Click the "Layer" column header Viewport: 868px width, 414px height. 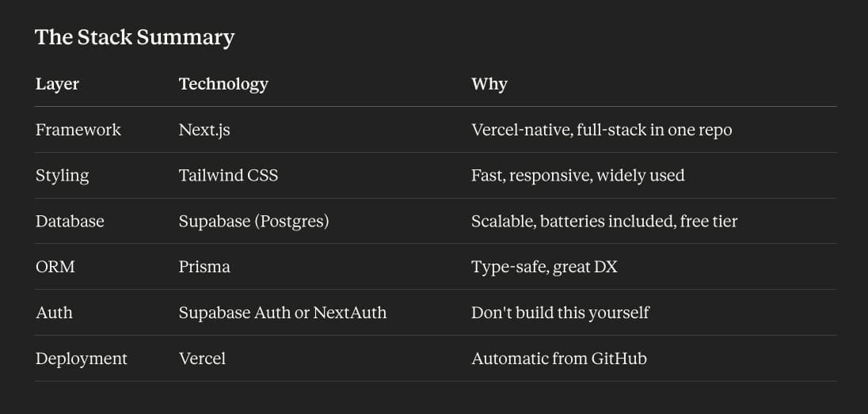[x=57, y=84]
